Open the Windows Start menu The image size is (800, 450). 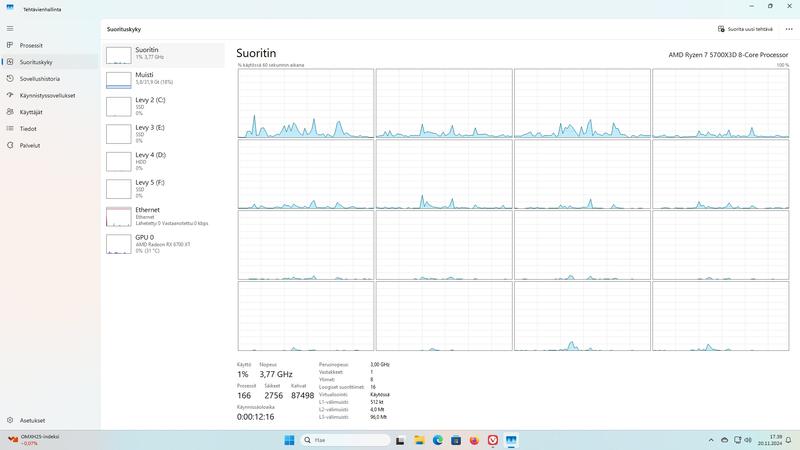[x=289, y=440]
